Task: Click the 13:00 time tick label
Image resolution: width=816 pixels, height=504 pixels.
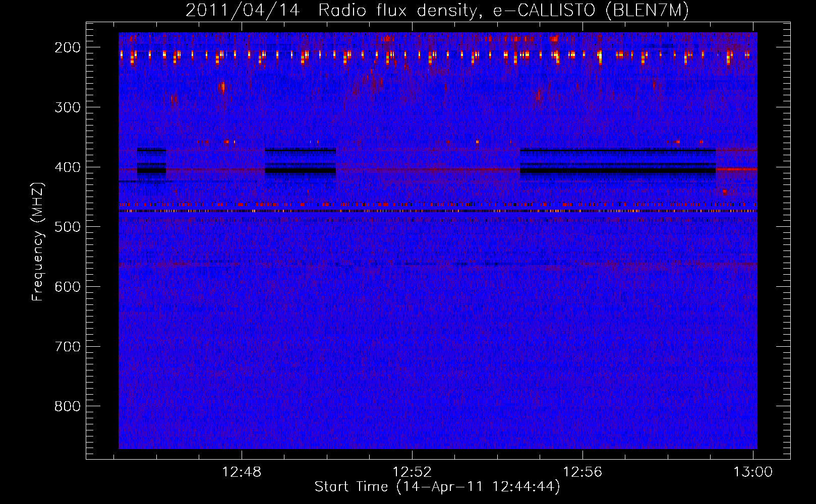Action: tap(753, 472)
